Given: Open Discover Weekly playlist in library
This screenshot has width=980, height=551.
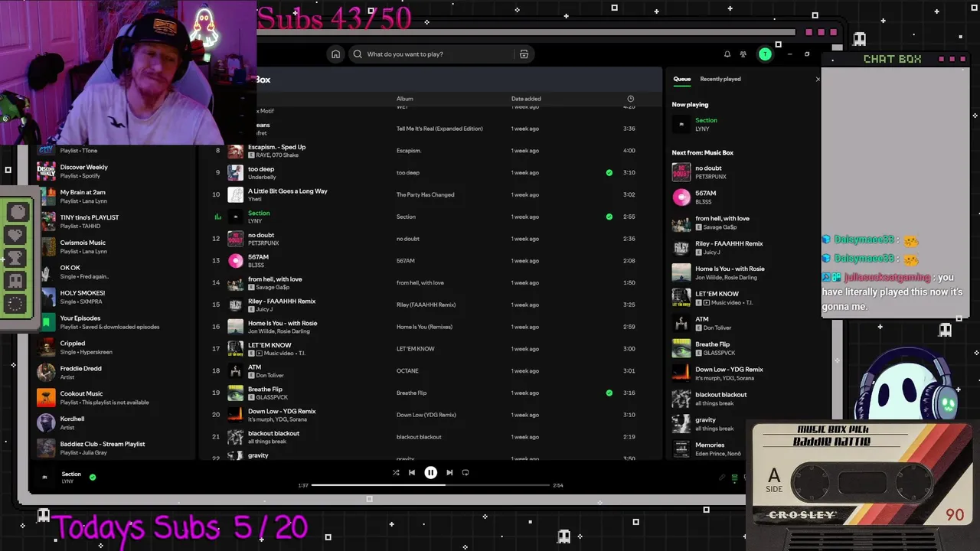Looking at the screenshot, I should [115, 171].
